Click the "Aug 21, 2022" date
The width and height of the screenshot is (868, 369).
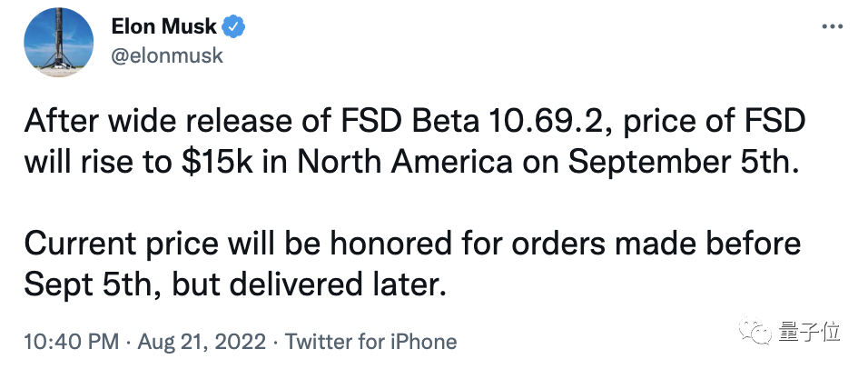203,343
